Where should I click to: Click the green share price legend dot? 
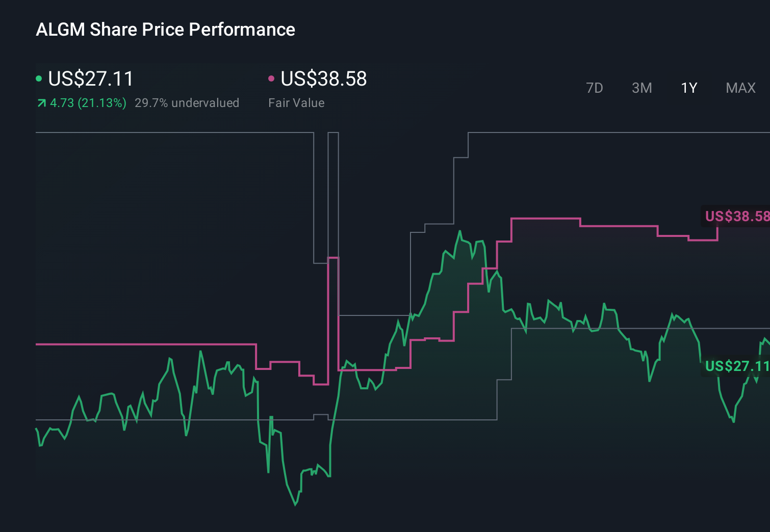pyautogui.click(x=39, y=79)
